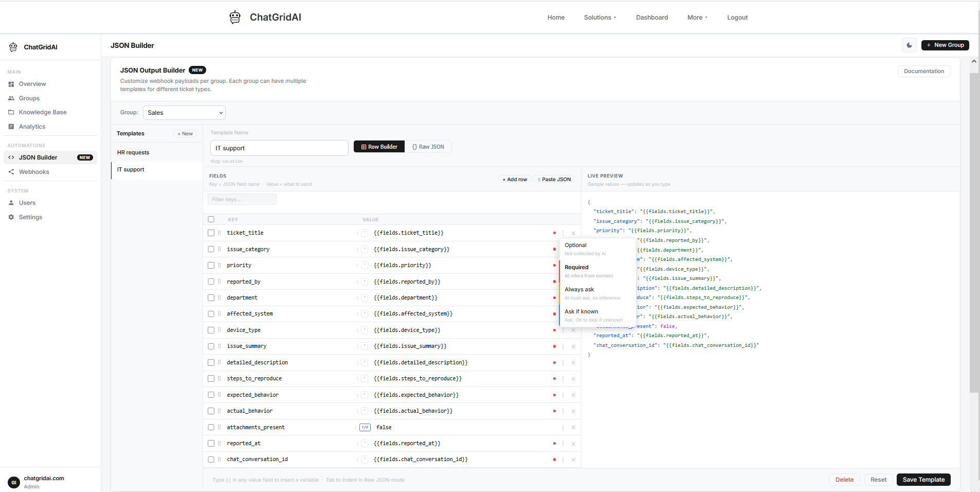
Task: Click the string type badge for ticket_title
Action: pos(365,233)
